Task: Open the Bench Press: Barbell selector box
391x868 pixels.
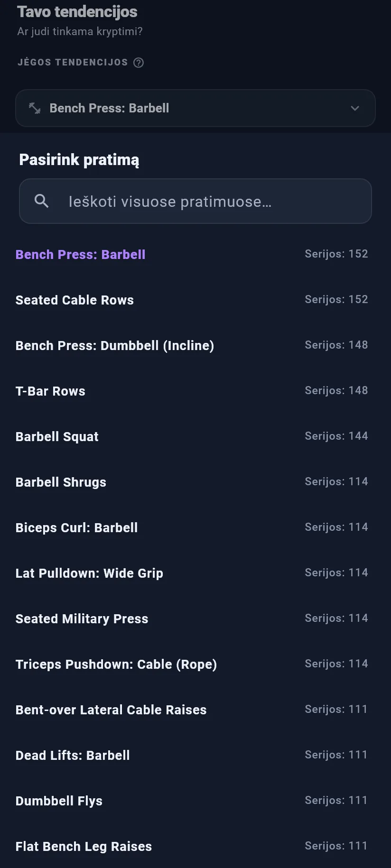Action: click(195, 108)
